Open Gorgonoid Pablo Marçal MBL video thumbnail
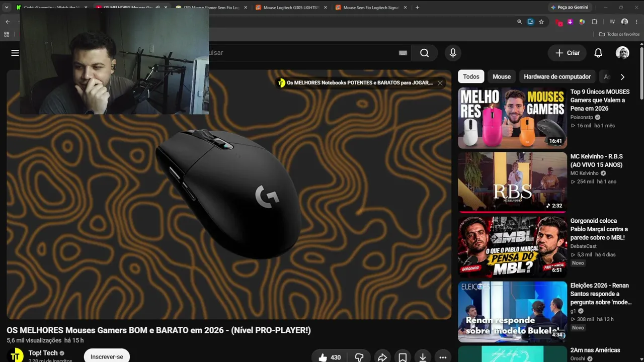Screen dimensions: 644x362 coord(512,247)
